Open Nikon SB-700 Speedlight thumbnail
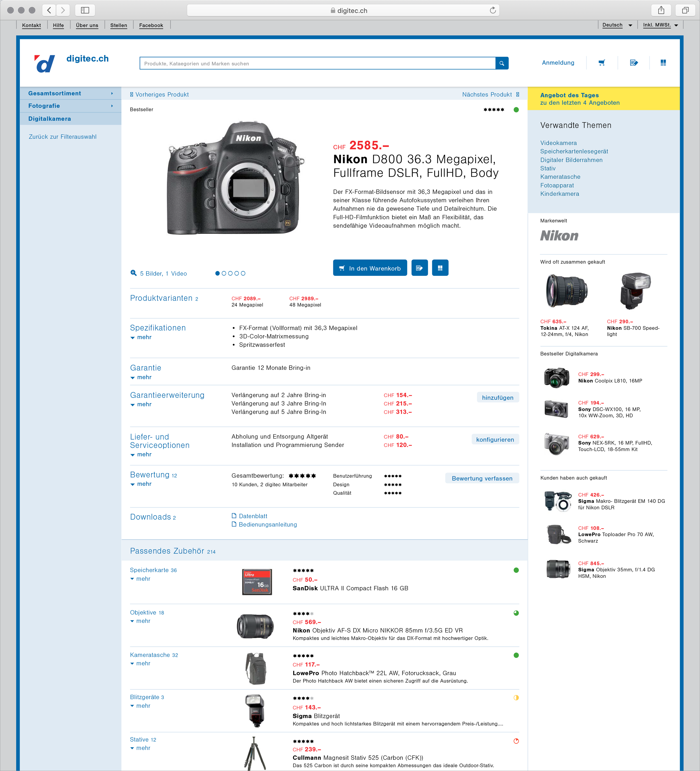This screenshot has height=771, width=700. [635, 291]
